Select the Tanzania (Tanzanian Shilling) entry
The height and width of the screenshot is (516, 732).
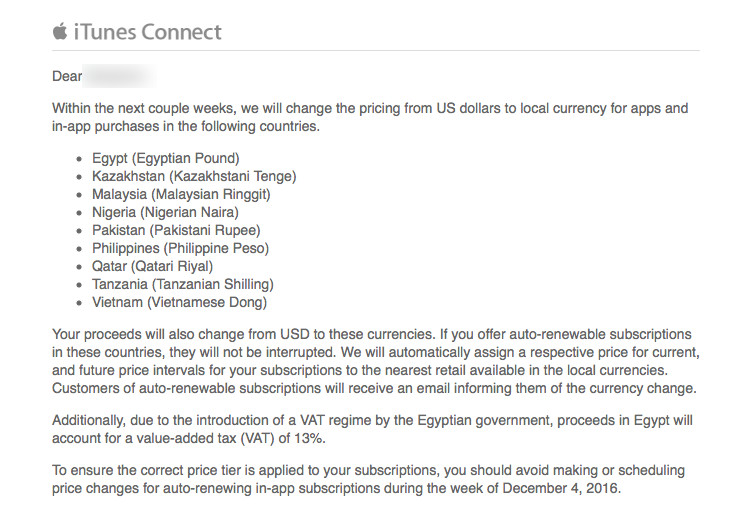[182, 284]
